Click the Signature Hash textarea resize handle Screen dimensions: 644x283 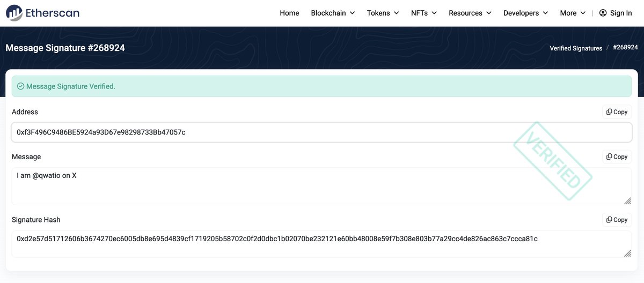click(x=627, y=253)
